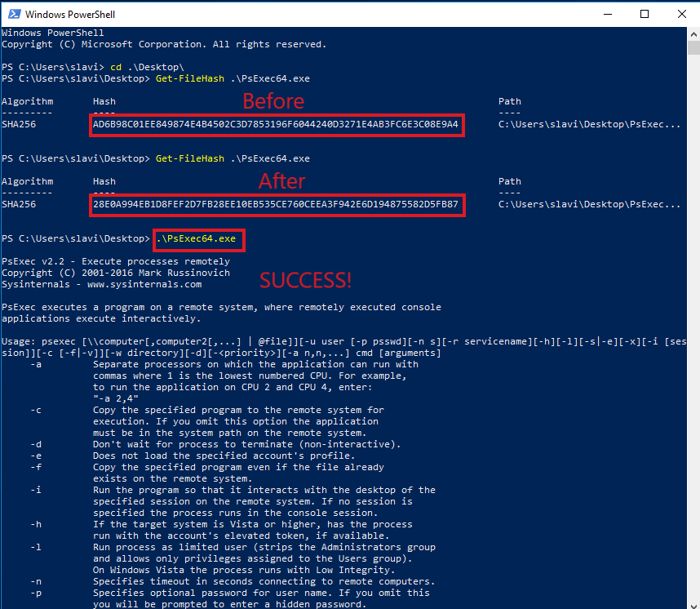Click the '-n' option flag

click(36, 581)
